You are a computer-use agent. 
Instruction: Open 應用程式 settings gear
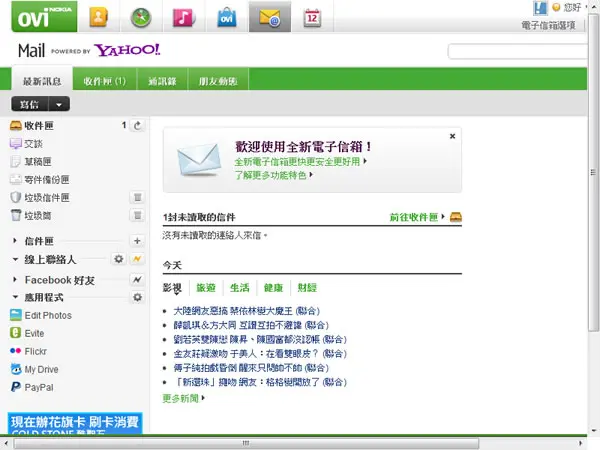[x=137, y=297]
